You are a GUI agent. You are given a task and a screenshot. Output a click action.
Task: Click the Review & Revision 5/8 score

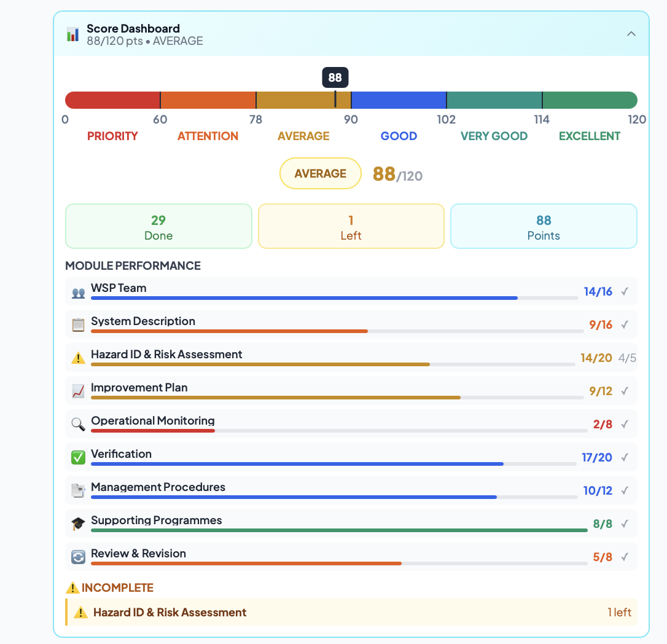pos(603,557)
